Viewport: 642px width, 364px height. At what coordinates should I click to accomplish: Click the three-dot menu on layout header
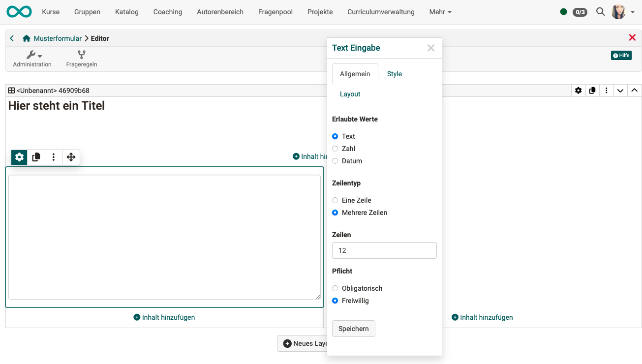click(x=607, y=91)
